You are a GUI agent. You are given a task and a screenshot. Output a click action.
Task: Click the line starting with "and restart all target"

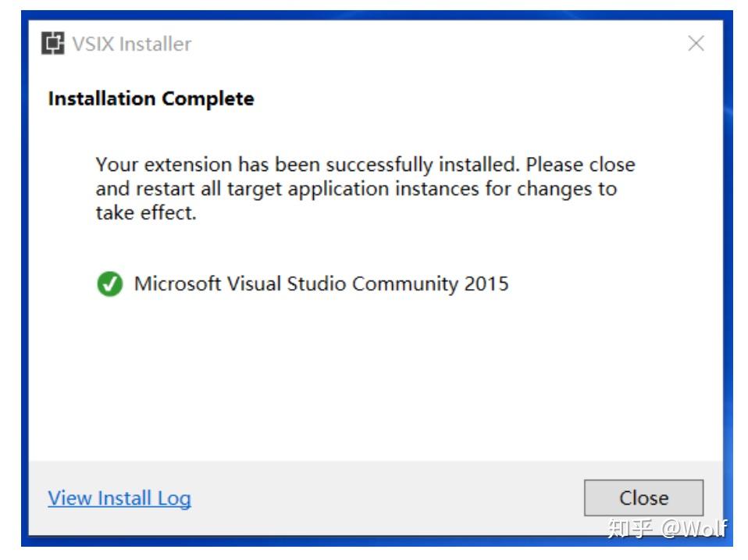click(x=355, y=189)
